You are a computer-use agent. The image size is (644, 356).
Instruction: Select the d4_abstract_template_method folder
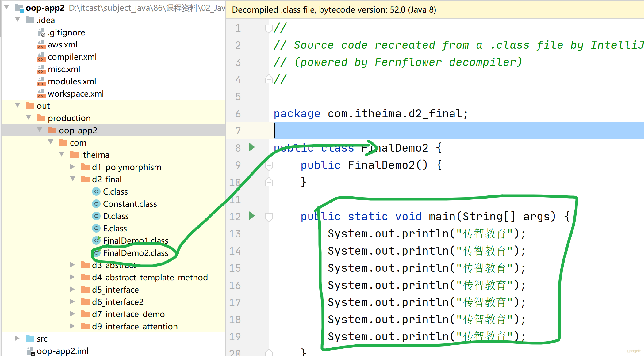150,277
